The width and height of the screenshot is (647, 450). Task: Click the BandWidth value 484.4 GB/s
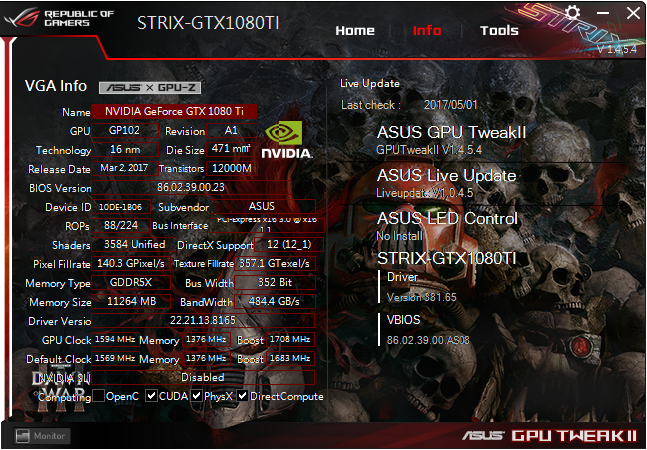275,301
